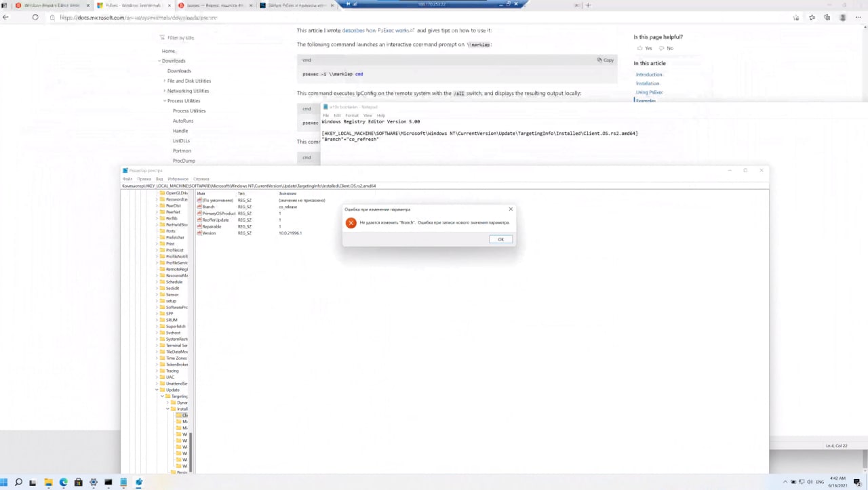Expand the SecEdit registry key

(x=157, y=288)
